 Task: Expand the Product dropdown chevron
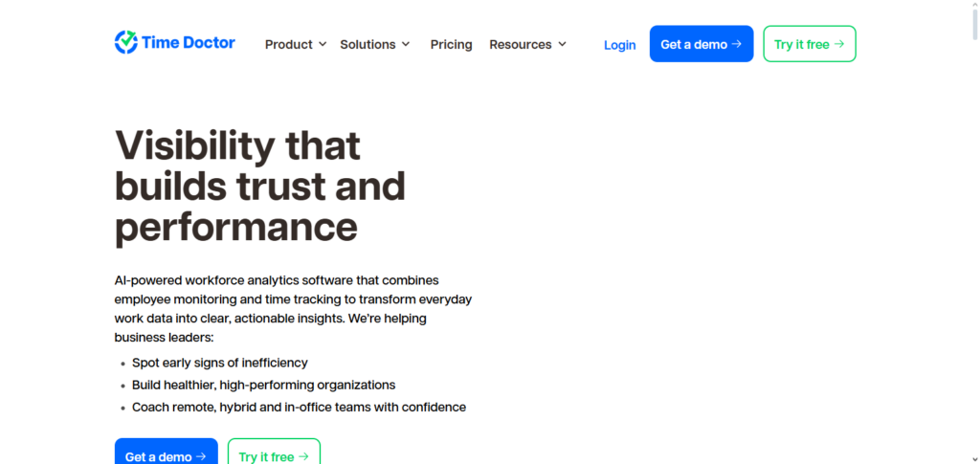click(x=323, y=44)
